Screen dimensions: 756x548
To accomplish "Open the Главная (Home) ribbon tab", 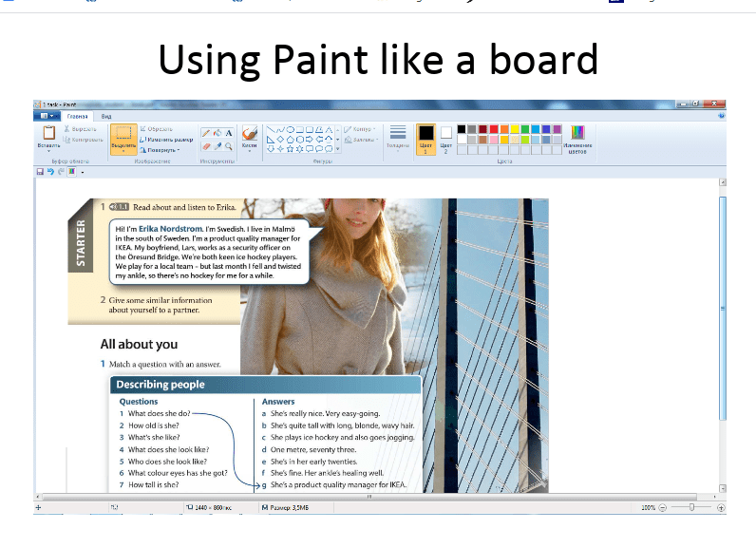I will (77, 115).
